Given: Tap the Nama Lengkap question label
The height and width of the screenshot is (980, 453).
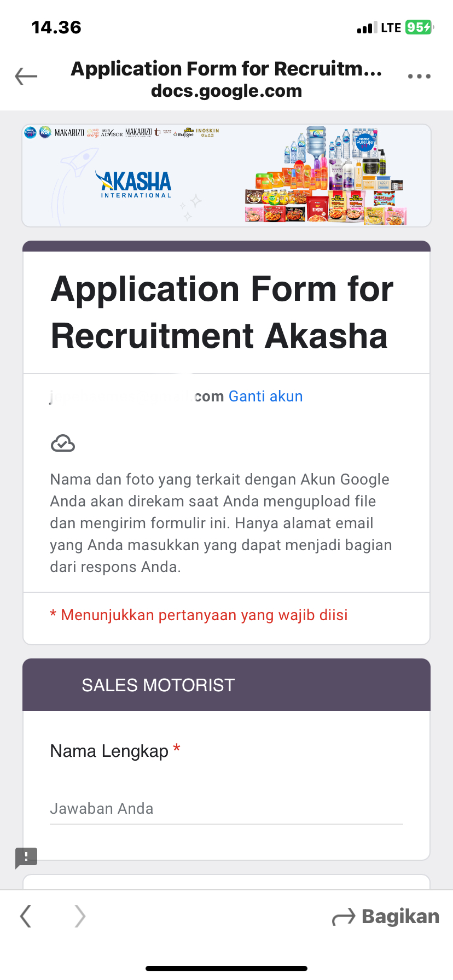Looking at the screenshot, I should 109,751.
